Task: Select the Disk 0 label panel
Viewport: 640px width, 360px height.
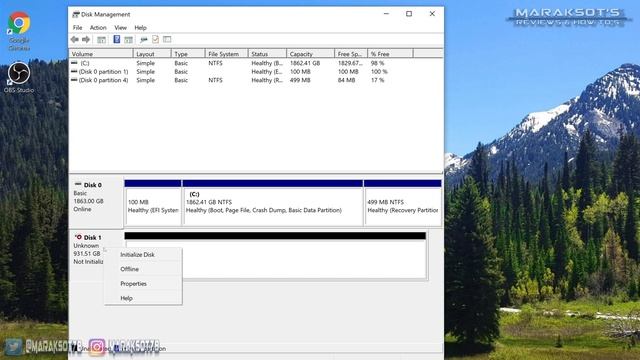Action: click(x=96, y=202)
